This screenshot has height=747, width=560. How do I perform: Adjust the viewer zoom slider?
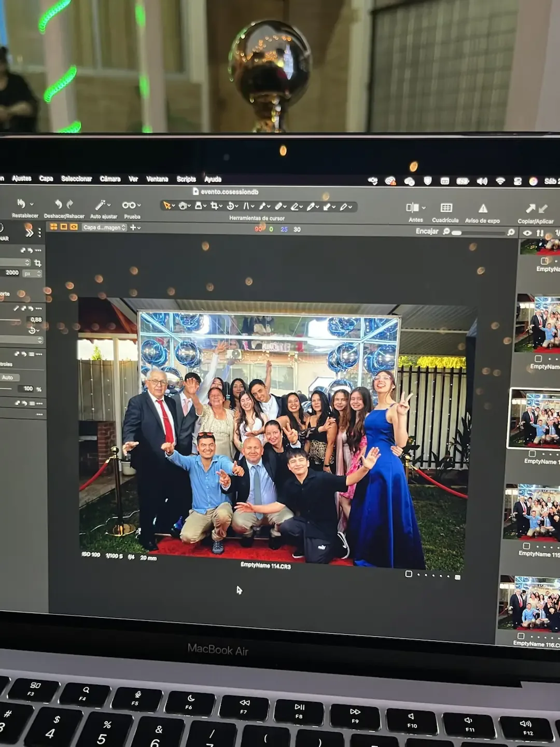tap(480, 233)
